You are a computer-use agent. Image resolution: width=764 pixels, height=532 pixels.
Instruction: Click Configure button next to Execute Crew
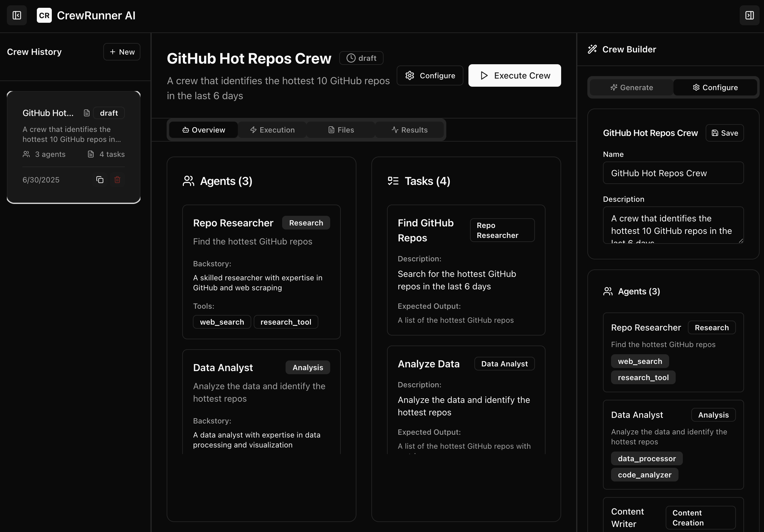[429, 75]
